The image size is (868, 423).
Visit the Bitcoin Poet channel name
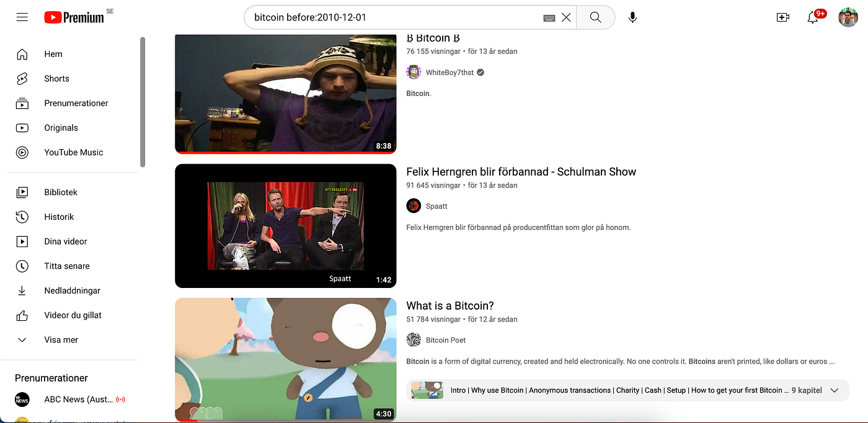(445, 340)
